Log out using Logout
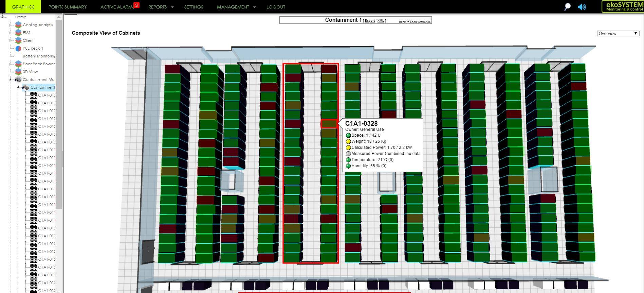The image size is (644, 293). 276,7
